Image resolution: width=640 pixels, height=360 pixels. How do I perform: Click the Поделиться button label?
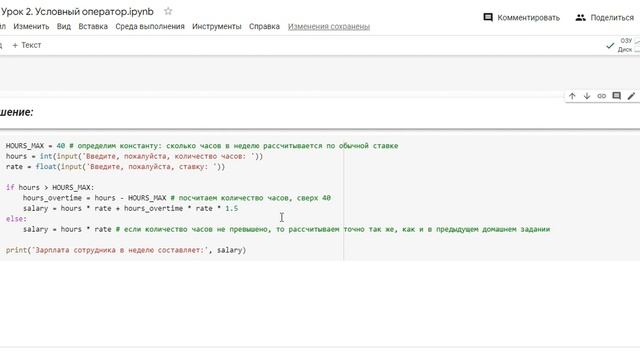coord(612,18)
